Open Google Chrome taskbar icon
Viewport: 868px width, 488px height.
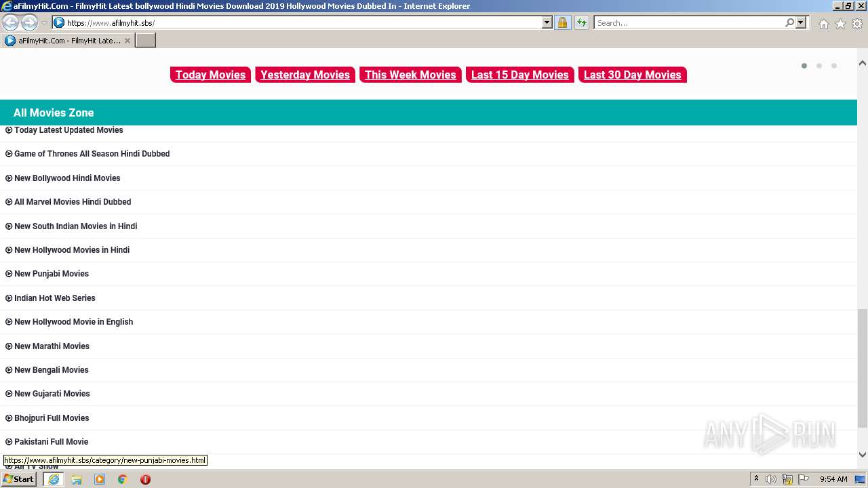(x=123, y=479)
